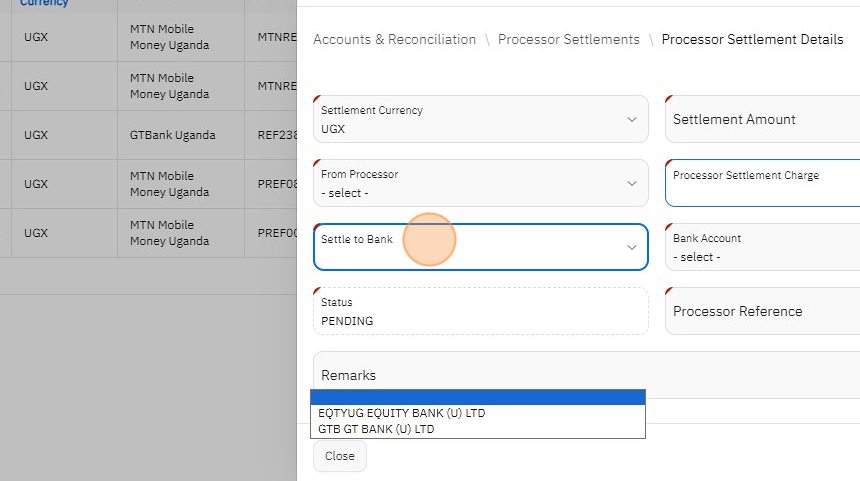Expand the Settlement Currency dropdown chevron
This screenshot has width=860, height=481.
tap(631, 119)
